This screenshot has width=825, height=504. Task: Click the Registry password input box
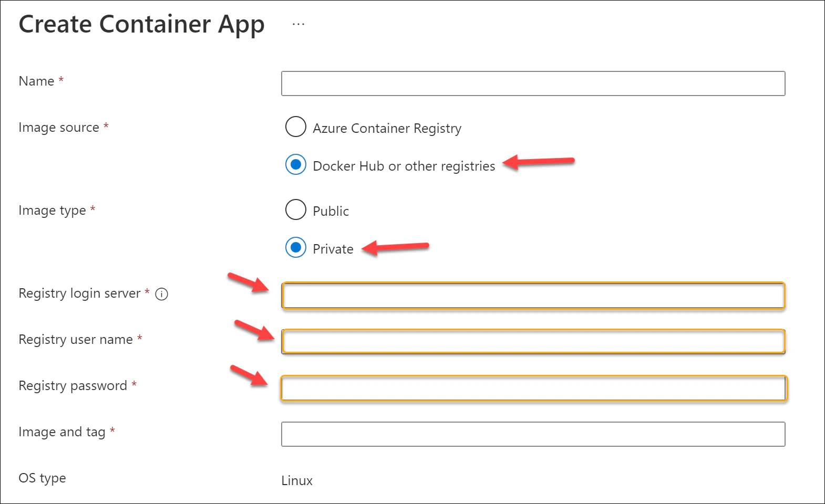[x=533, y=388]
